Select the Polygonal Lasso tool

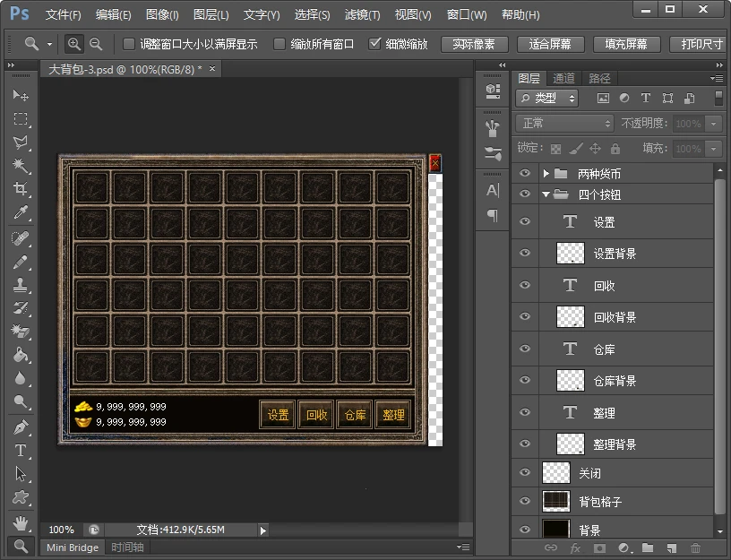pos(21,142)
